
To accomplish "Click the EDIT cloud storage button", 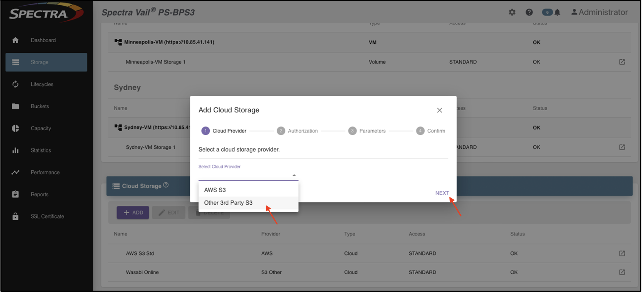I will click(169, 213).
